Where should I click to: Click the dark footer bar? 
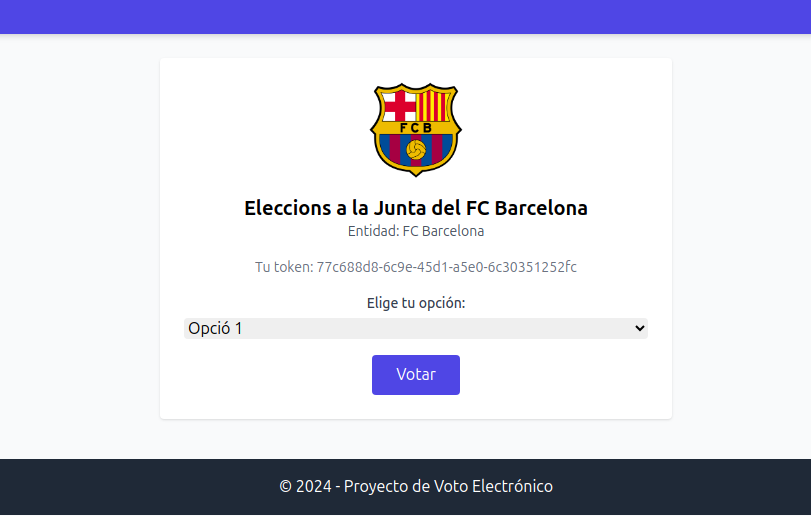pos(406,487)
